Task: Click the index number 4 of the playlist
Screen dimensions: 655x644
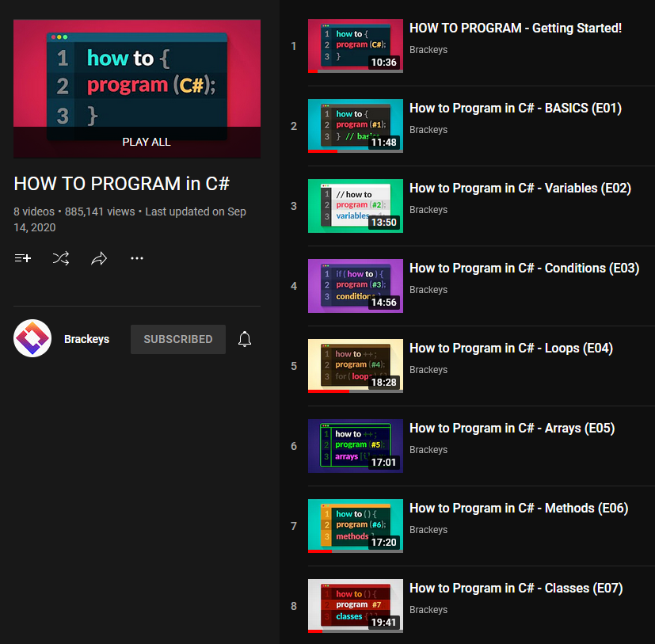Action: click(294, 286)
